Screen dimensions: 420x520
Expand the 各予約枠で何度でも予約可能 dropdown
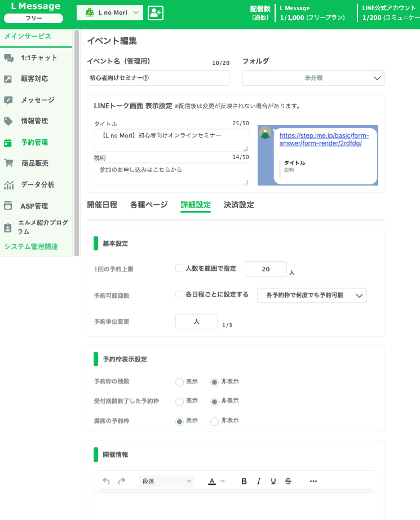tap(311, 296)
